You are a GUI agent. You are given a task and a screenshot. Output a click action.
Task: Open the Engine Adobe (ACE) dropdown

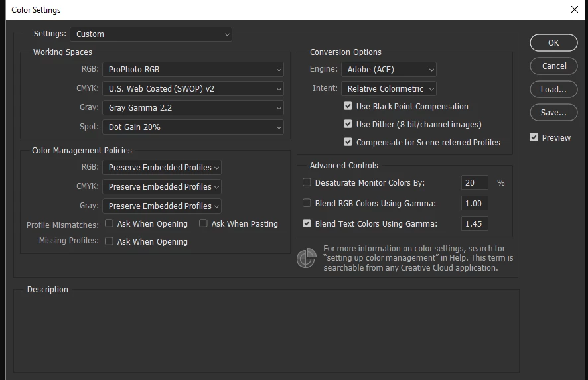(388, 70)
